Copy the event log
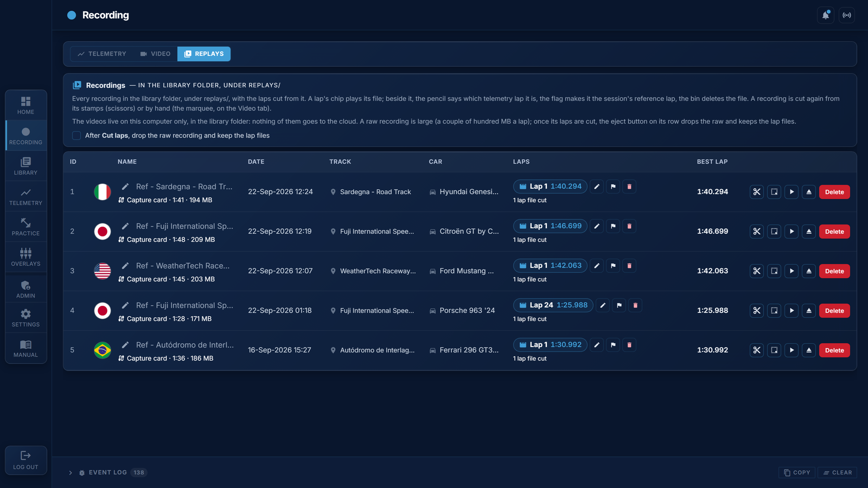868x488 pixels. click(x=797, y=473)
